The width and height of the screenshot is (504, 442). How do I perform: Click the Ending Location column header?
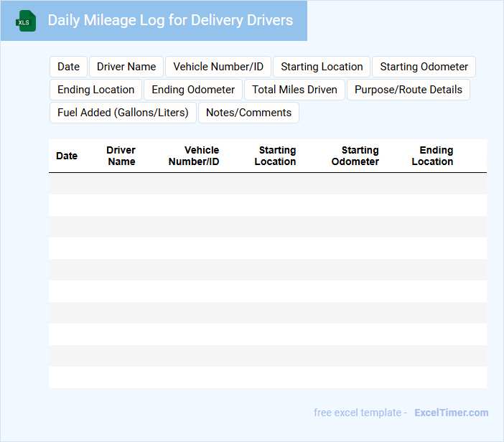pos(433,156)
